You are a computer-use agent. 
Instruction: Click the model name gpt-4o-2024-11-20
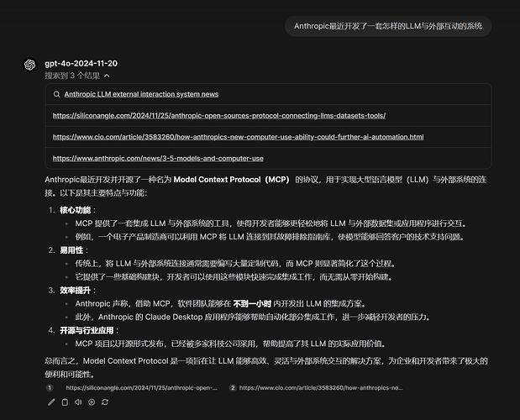coord(81,63)
